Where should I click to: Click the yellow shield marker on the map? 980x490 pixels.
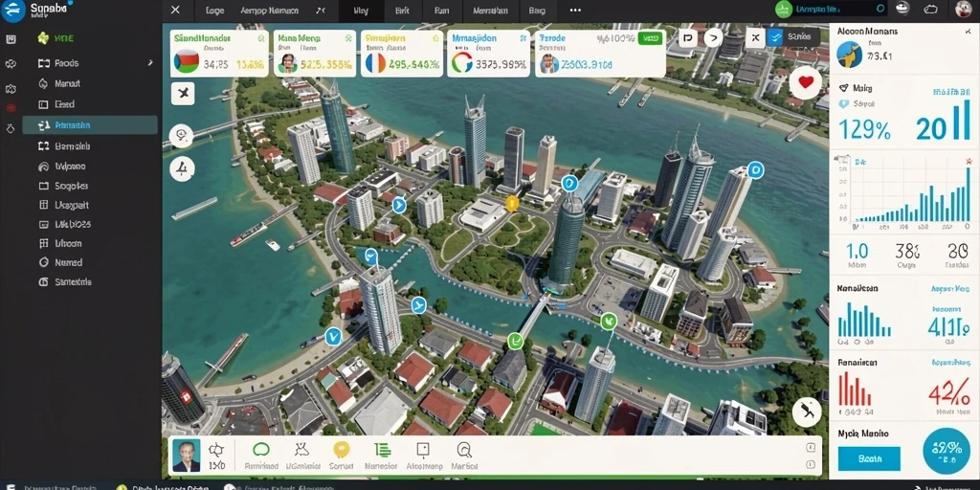pyautogui.click(x=512, y=203)
